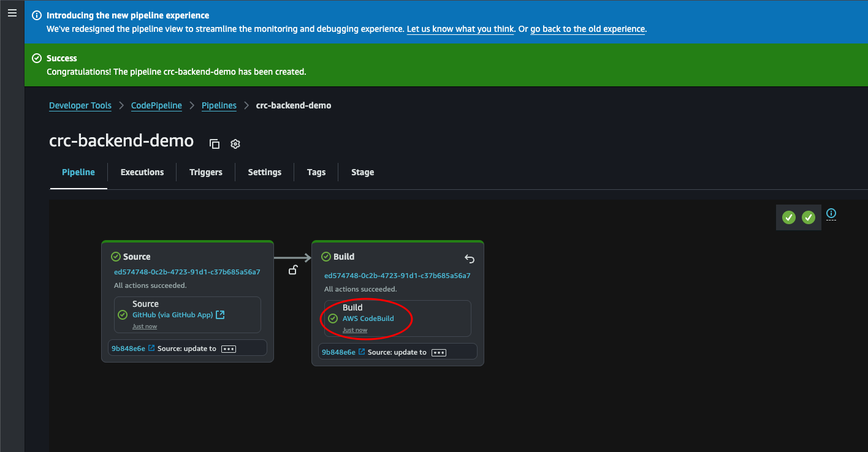Open the hamburger navigation menu
Image resolution: width=868 pixels, height=452 pixels.
tap(12, 13)
